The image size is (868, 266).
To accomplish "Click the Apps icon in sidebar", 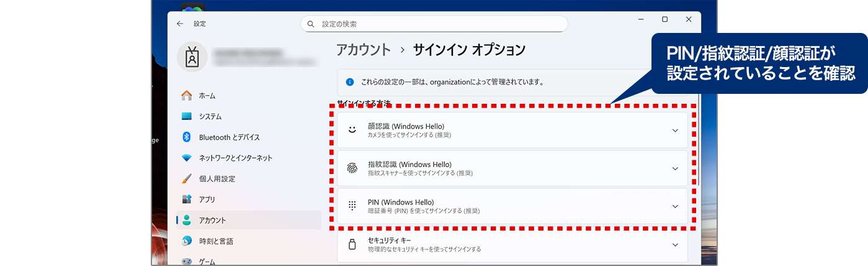I will tap(187, 199).
